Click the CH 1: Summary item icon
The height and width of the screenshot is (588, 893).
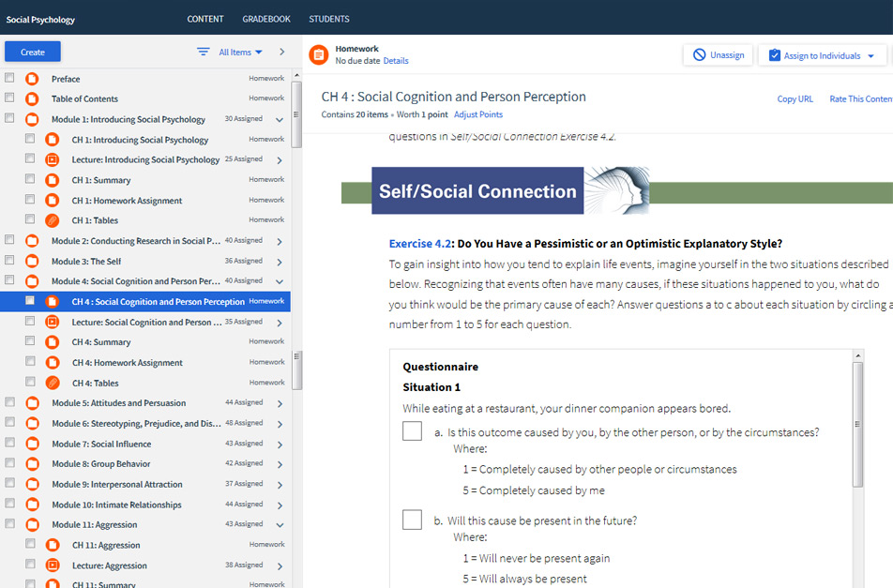tap(52, 180)
